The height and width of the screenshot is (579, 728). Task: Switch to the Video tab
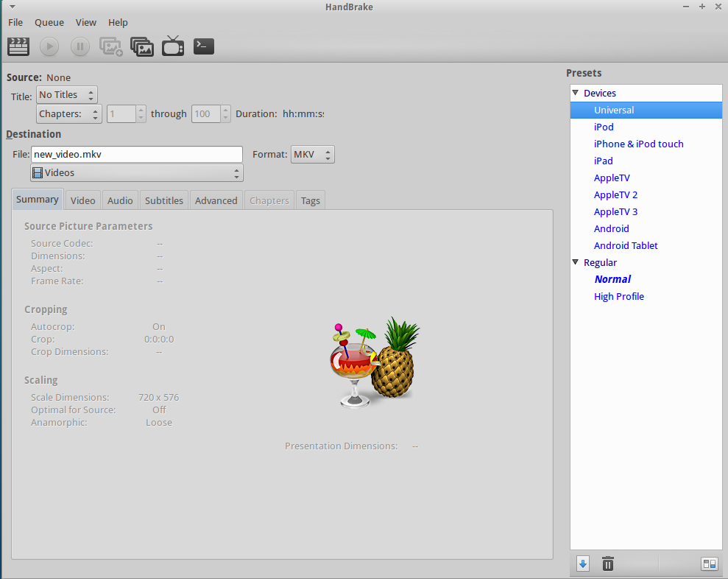pyautogui.click(x=82, y=200)
